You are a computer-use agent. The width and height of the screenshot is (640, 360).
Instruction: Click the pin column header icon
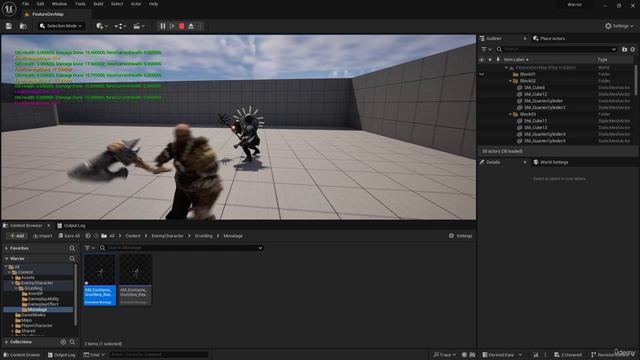[x=498, y=60]
